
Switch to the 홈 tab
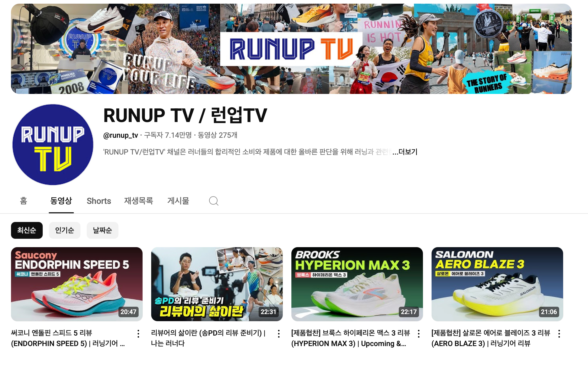click(x=24, y=201)
